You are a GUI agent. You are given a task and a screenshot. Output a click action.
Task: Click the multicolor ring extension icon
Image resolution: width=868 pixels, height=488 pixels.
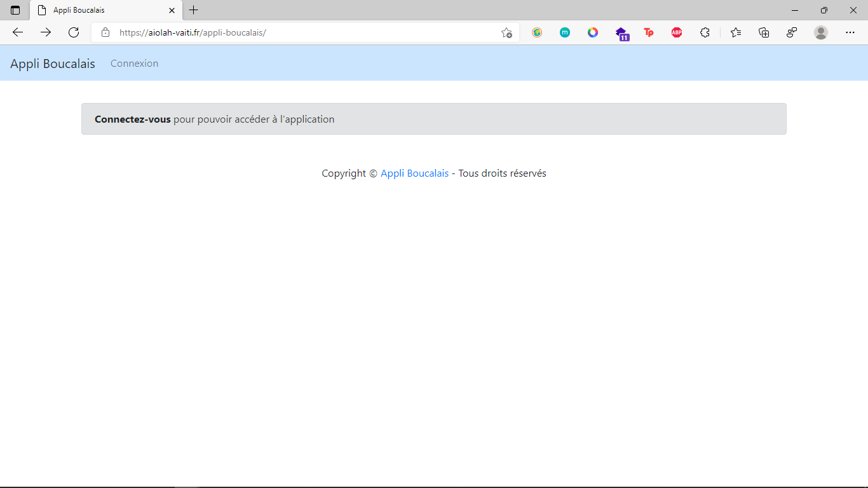click(x=593, y=32)
